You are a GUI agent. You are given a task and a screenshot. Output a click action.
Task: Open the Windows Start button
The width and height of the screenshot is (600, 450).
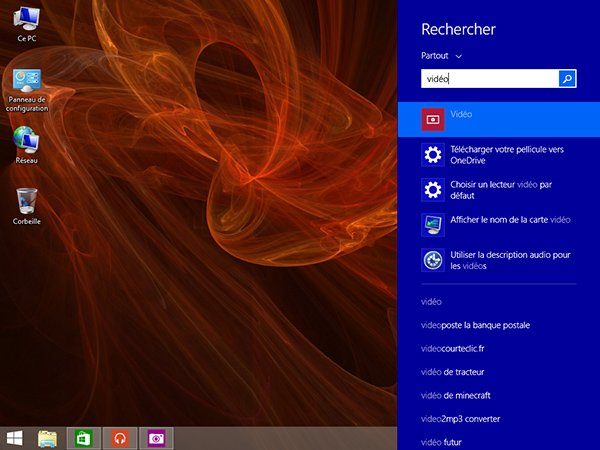pyautogui.click(x=15, y=438)
